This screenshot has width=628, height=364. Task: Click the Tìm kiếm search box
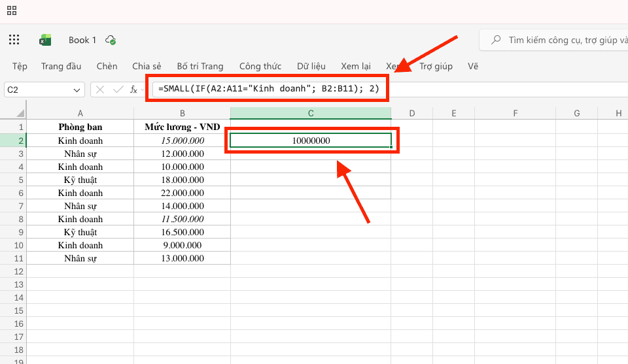554,40
